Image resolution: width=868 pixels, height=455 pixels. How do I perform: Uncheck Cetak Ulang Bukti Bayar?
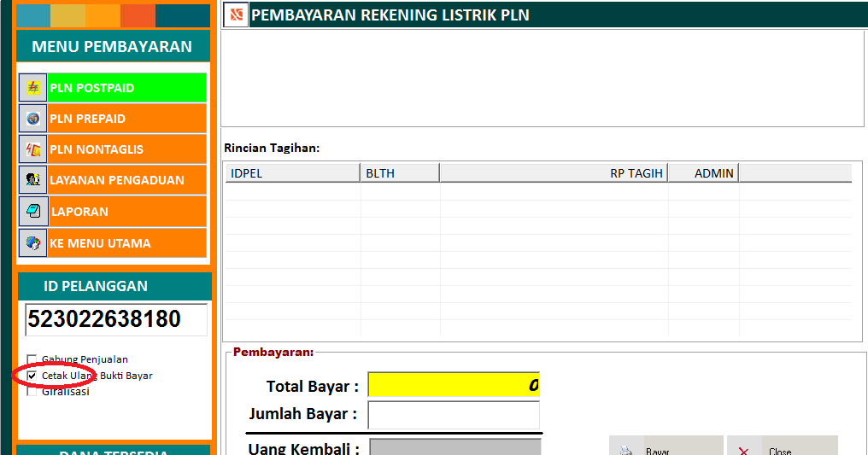[x=32, y=376]
